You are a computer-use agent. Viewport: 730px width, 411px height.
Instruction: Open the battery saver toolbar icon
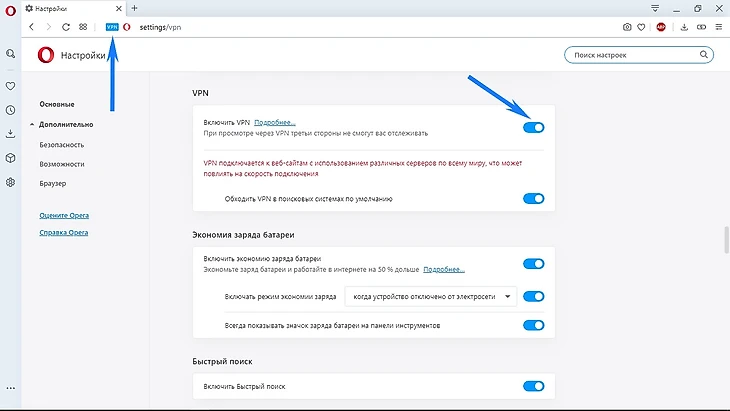[701, 27]
